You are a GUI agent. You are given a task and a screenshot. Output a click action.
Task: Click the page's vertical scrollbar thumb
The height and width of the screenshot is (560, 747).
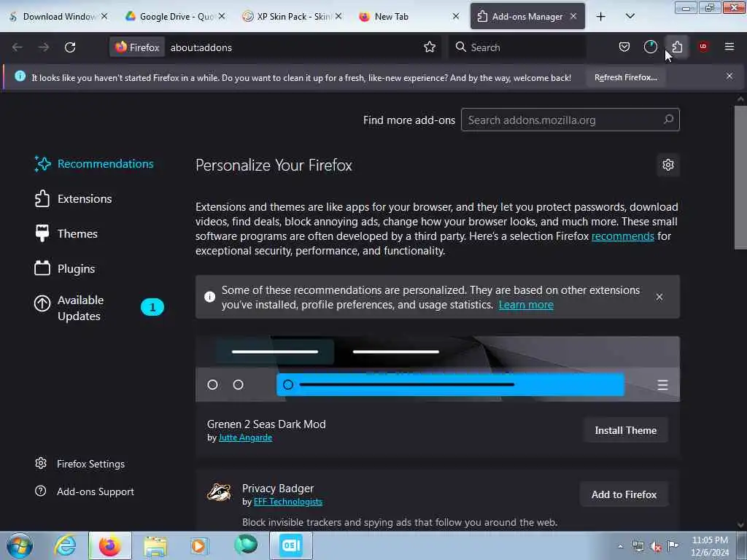click(740, 177)
